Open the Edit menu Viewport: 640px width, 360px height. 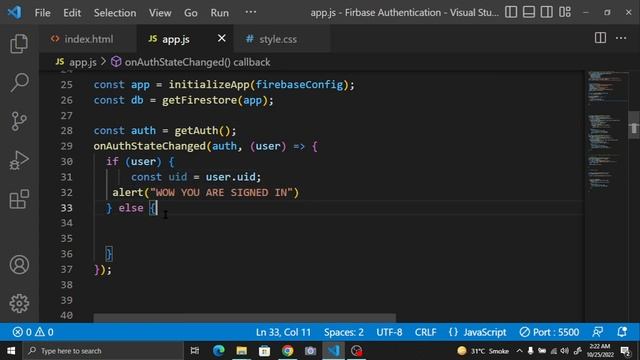(72, 13)
